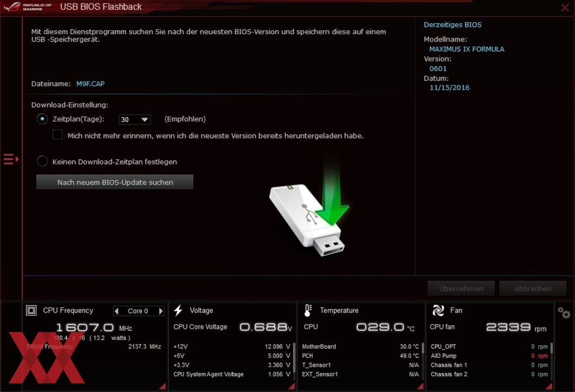
Task: Close the USB BIOS Flashback window
Action: click(564, 7)
